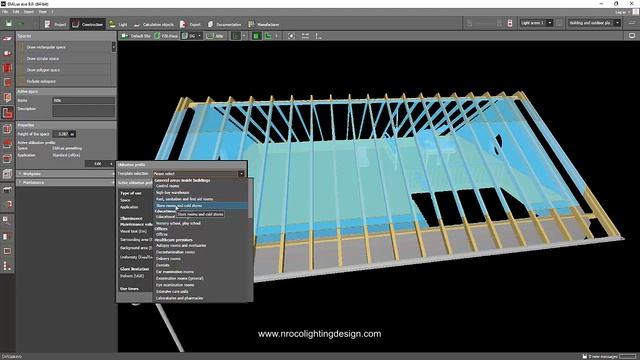640x360 pixels.
Task: Open the Edit menu
Action: (x=16, y=12)
